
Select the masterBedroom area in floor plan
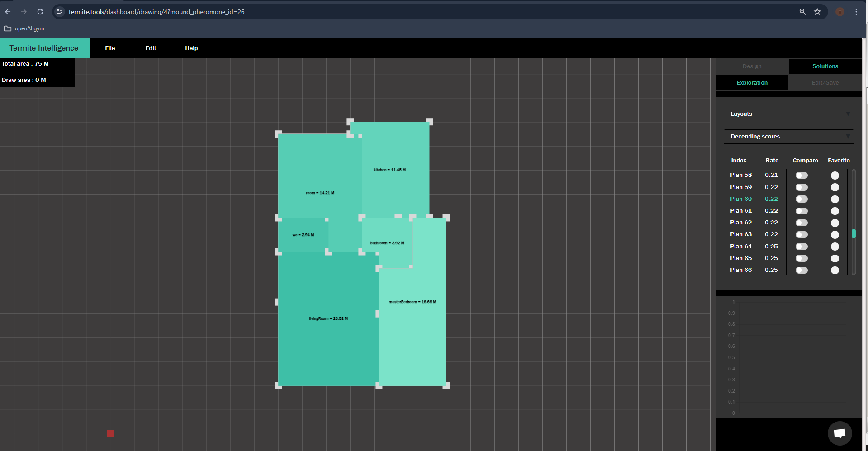(x=412, y=302)
